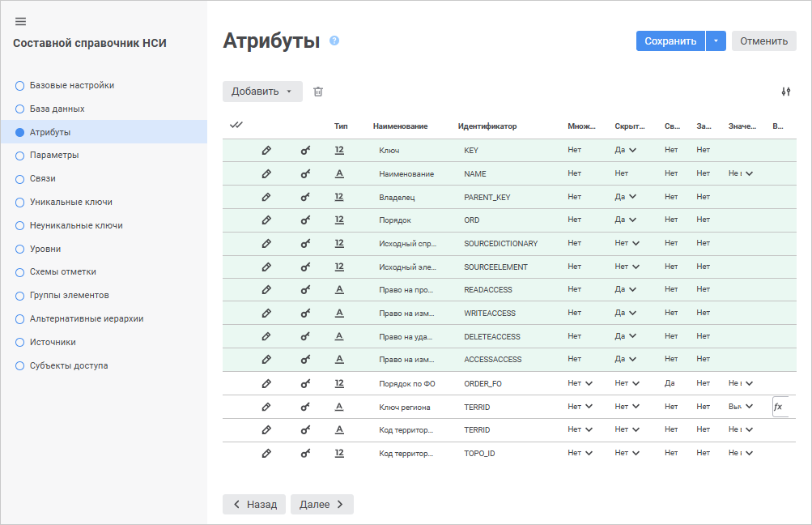Click numeric type icon in TOPO_ID row
Viewport: 812px width, 525px height.
click(x=339, y=453)
